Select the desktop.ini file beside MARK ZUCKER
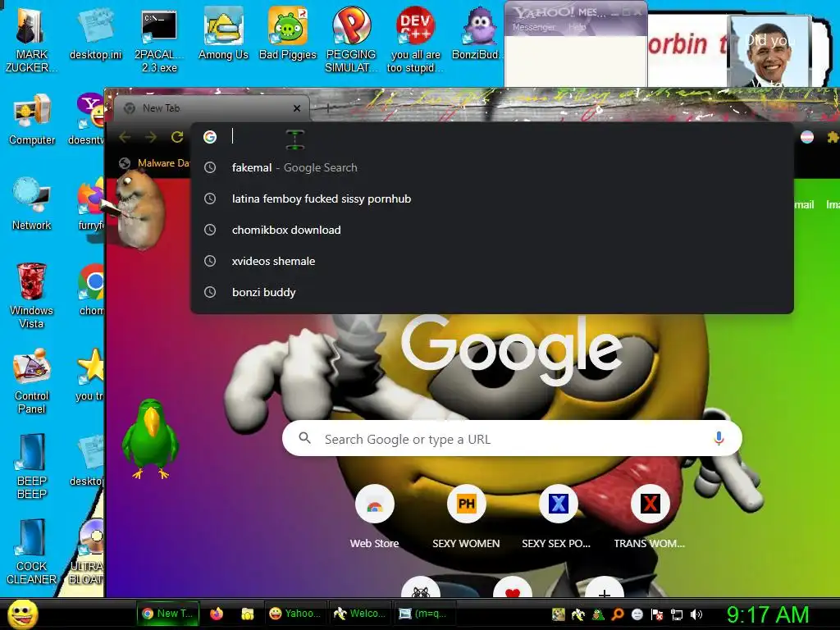Viewport: 840px width, 630px height. [96, 34]
